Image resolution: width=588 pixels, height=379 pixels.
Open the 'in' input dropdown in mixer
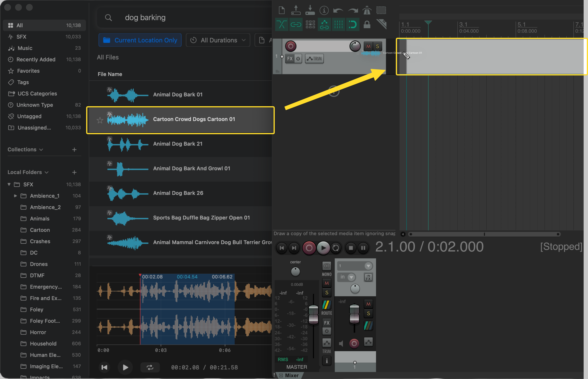pyautogui.click(x=347, y=277)
